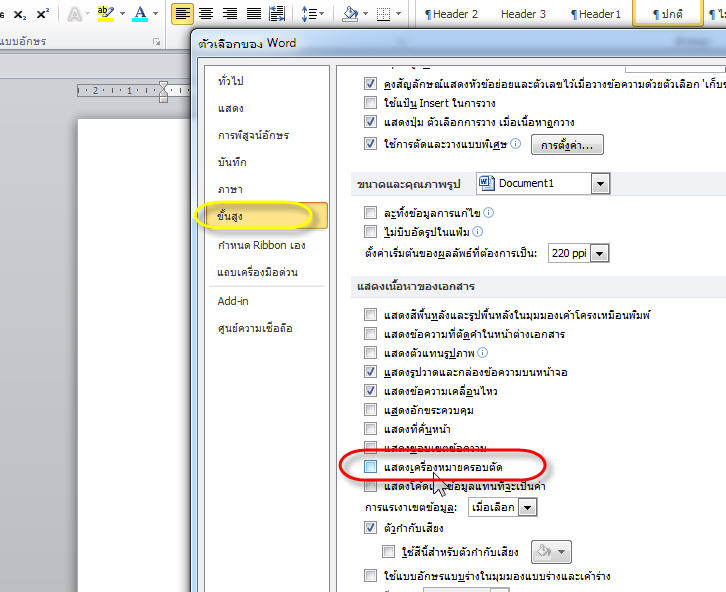Show info for image compression option
Screen dimensions: 726x592
478,231
